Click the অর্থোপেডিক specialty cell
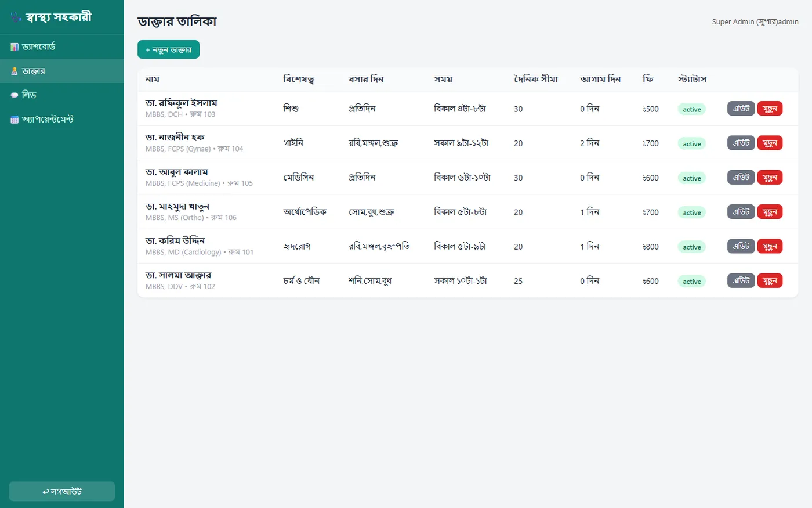Screen dimensions: 812x508 point(305,212)
